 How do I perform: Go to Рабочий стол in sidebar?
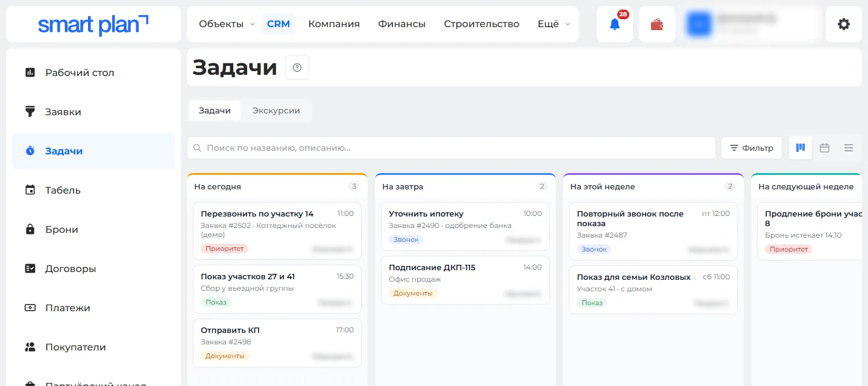click(x=93, y=72)
